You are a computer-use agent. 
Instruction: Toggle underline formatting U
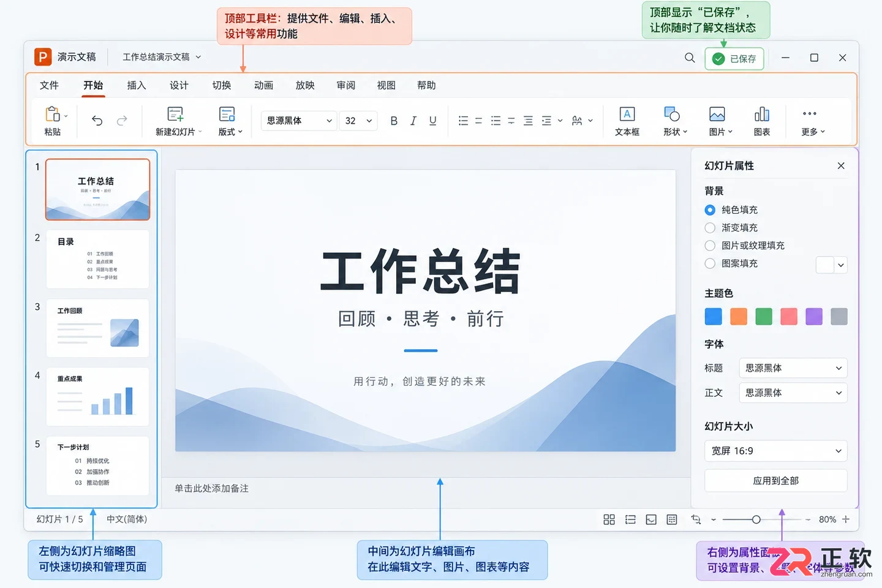(433, 121)
